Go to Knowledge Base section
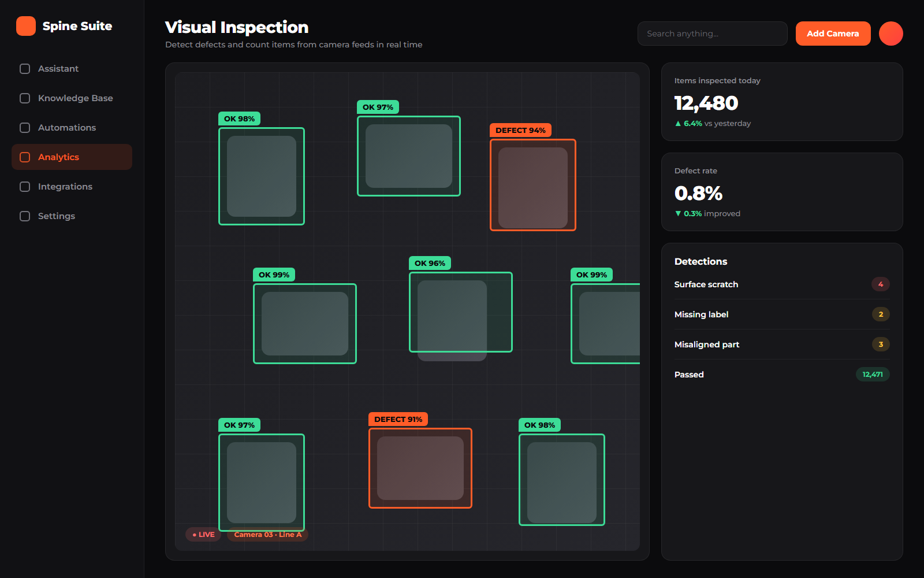 tap(72, 98)
